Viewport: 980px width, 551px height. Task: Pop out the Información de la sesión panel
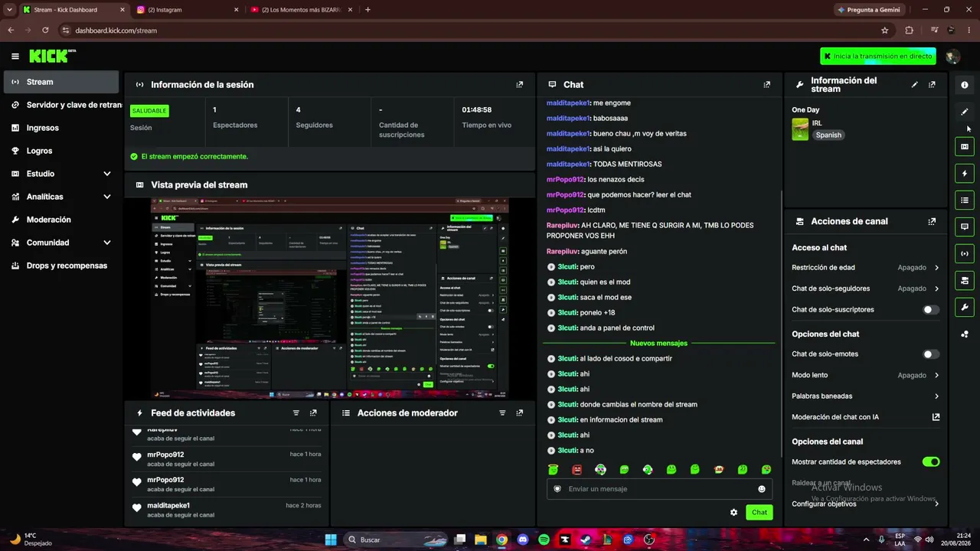[x=520, y=85]
